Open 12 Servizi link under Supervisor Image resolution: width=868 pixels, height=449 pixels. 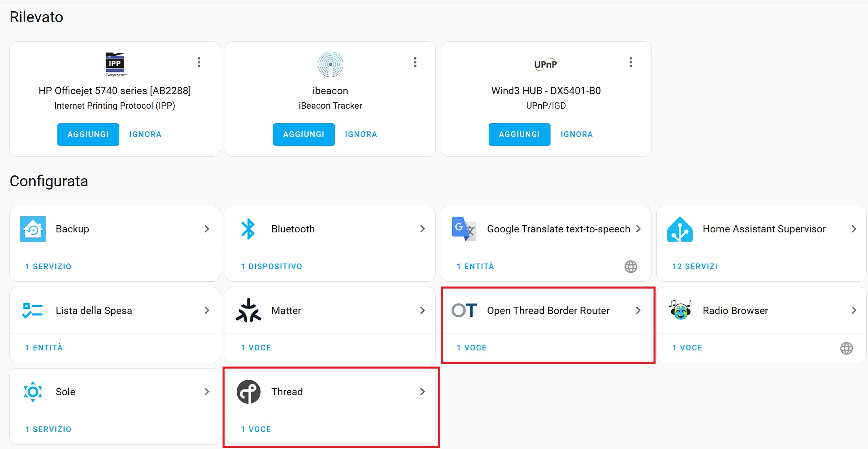(695, 266)
